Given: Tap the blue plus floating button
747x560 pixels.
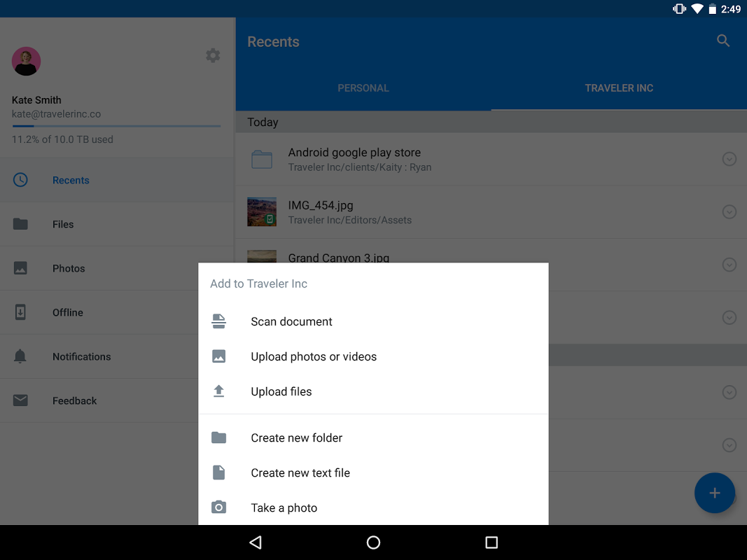Looking at the screenshot, I should click(714, 493).
